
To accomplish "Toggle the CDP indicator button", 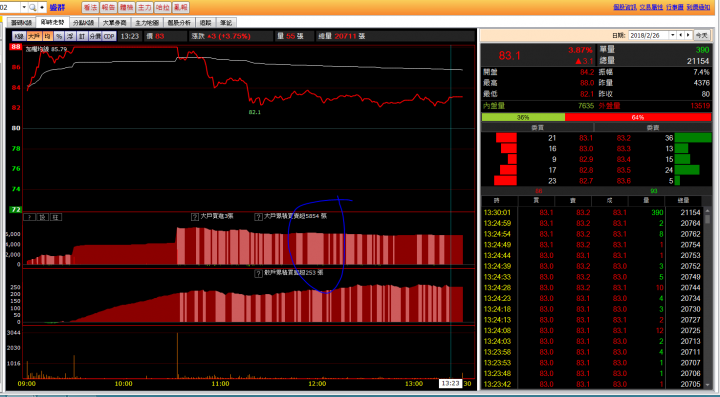I will coord(109,36).
